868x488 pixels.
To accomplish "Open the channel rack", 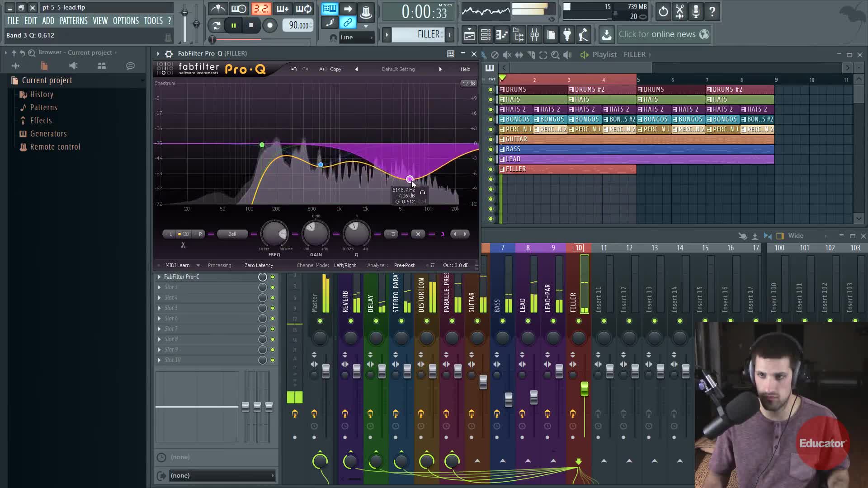I will [x=486, y=34].
